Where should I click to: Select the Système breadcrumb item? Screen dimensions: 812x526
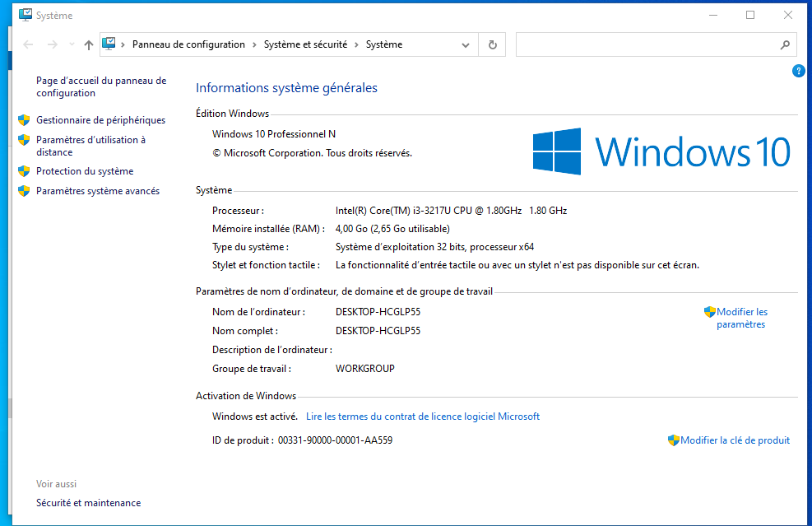[x=383, y=44]
